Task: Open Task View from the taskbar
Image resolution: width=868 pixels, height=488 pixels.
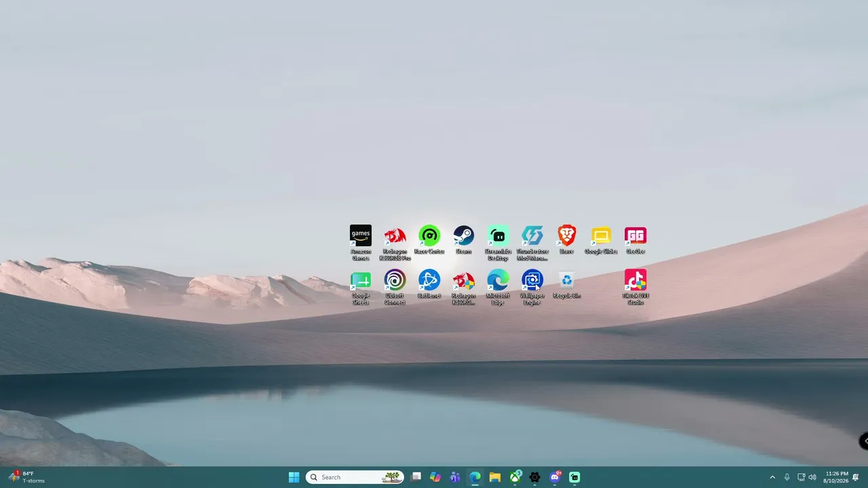Action: [x=416, y=477]
